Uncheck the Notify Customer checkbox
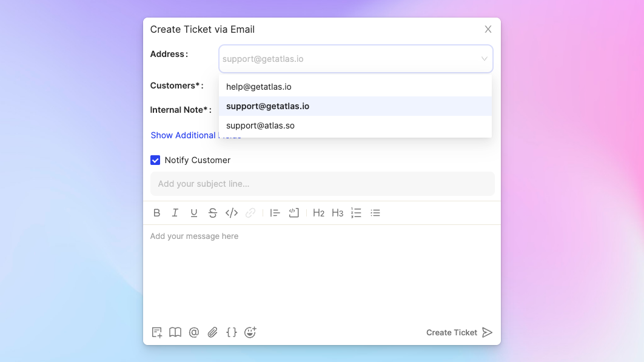Screen dimensions: 644x362 point(155,160)
